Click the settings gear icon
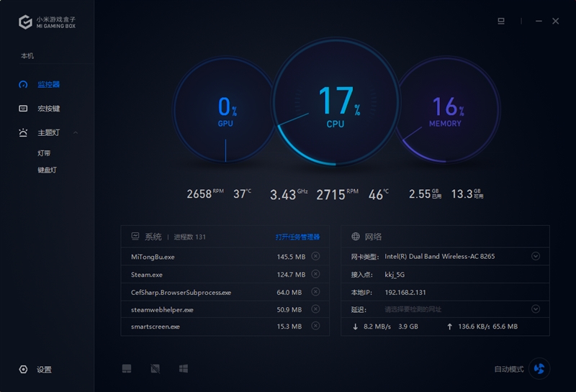576x392 pixels. click(x=23, y=369)
